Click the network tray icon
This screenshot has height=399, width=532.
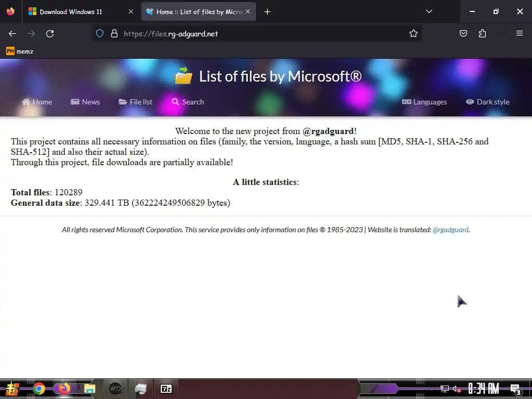444,389
